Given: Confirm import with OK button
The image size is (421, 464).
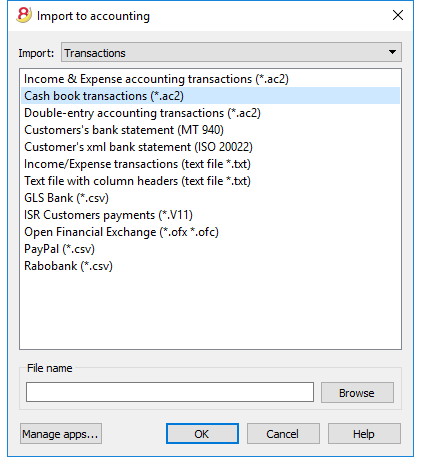Looking at the screenshot, I should 202,434.
